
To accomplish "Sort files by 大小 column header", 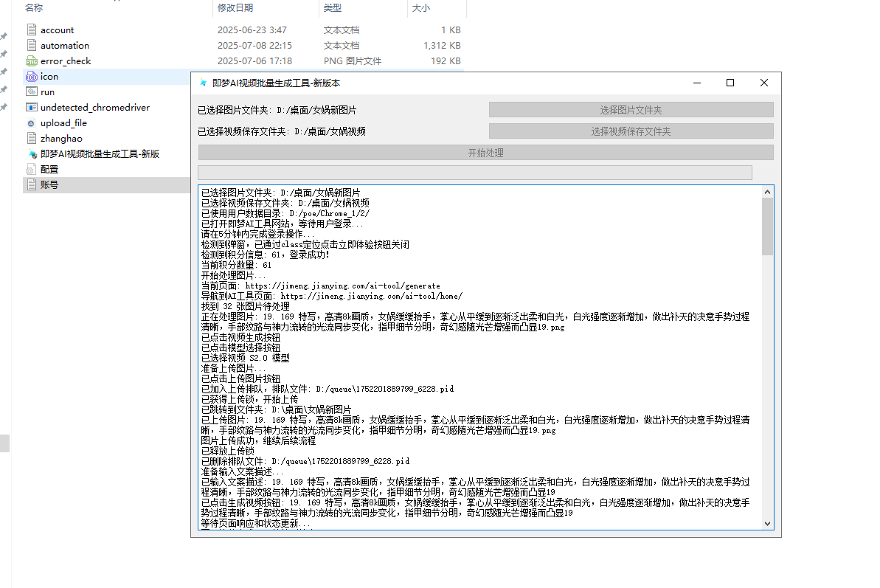I will pyautogui.click(x=421, y=8).
